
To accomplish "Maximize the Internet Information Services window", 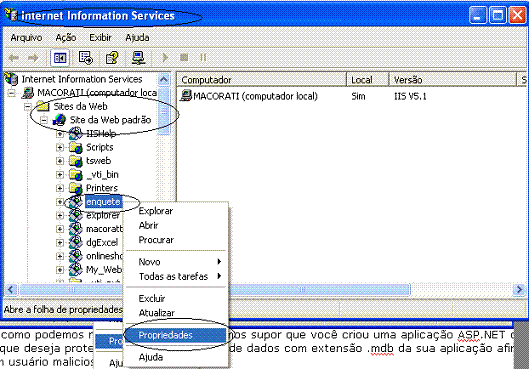I will (498, 15).
